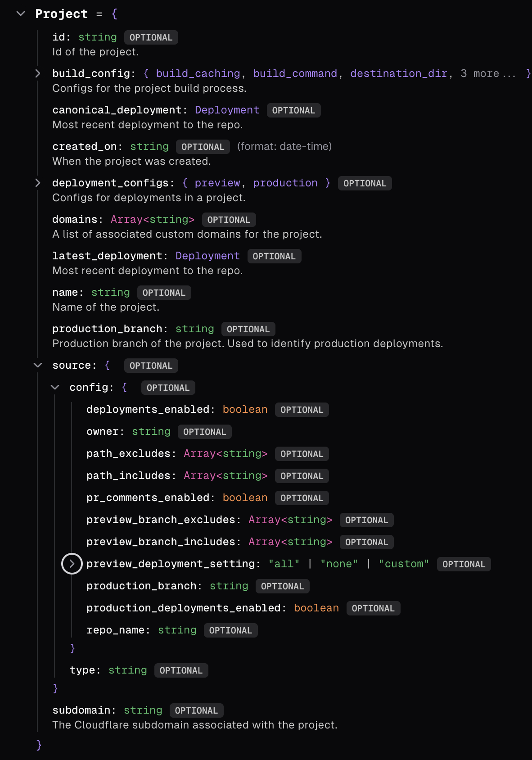
Task: Collapse the config property chevron
Action: click(55, 387)
